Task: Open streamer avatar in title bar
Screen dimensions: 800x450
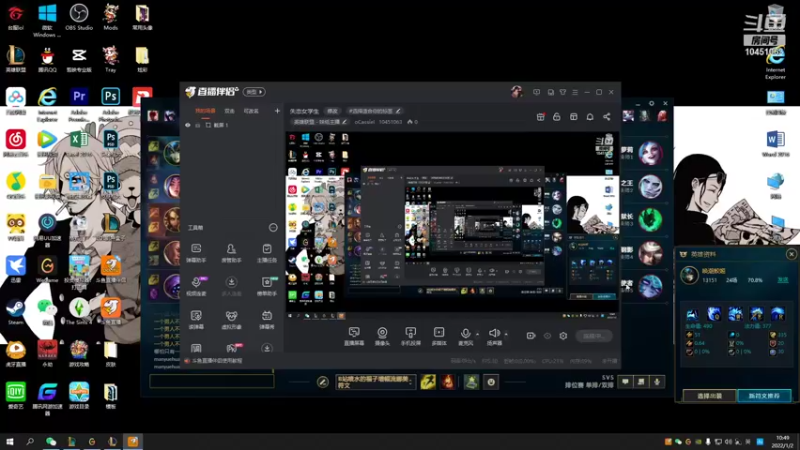Action: click(x=516, y=92)
